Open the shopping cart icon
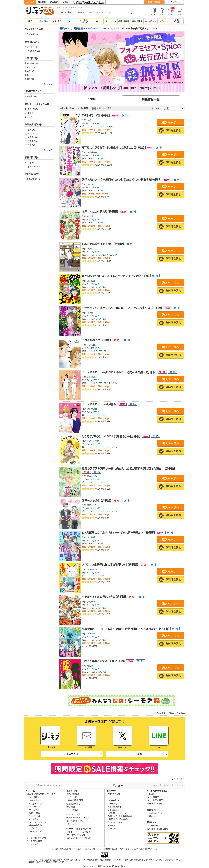The image size is (209, 868). pyautogui.click(x=179, y=11)
